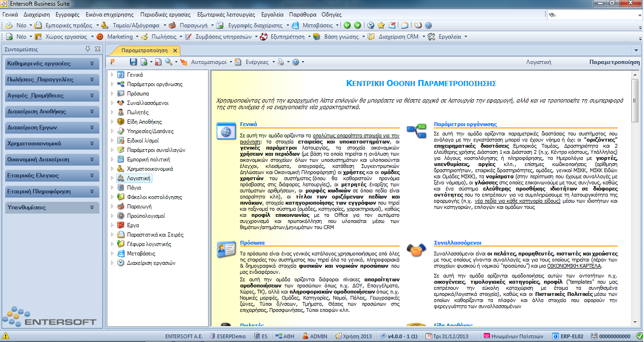The height and width of the screenshot is (342, 644).
Task: Close the Παραμετροποίηση tab
Action: (175, 50)
